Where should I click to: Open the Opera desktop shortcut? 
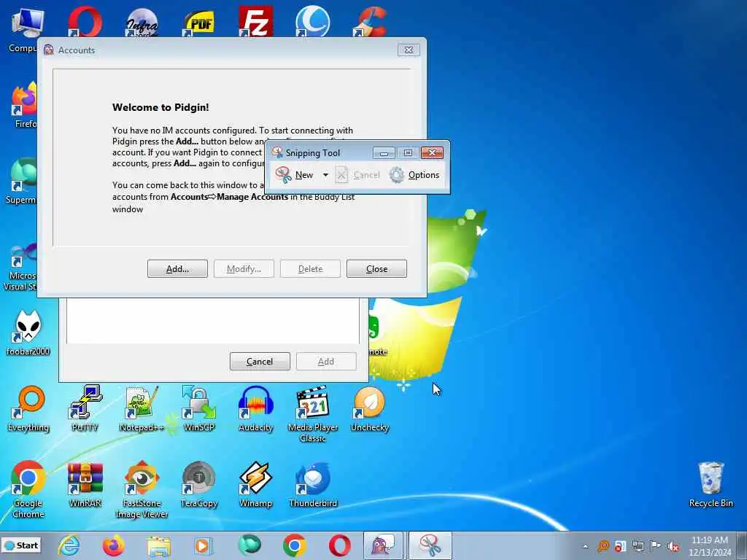click(85, 21)
